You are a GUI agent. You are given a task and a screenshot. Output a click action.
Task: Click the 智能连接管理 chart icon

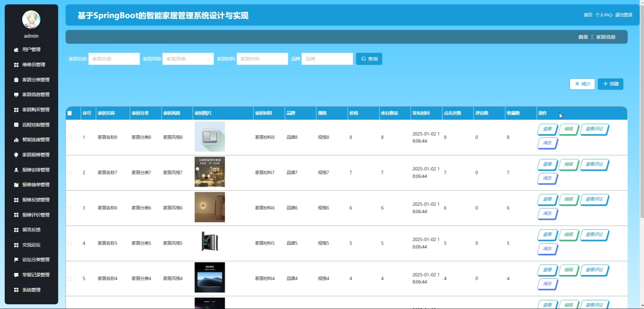click(16, 140)
